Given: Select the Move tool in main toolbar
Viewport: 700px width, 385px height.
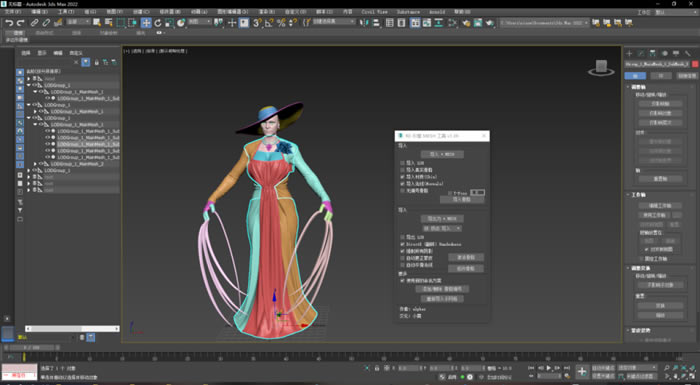Looking at the screenshot, I should point(146,23).
